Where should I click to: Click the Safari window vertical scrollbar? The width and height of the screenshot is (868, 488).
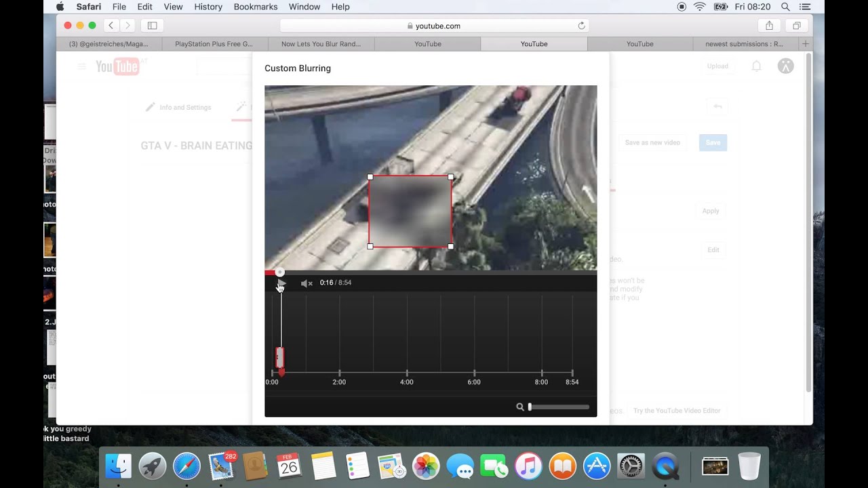tap(808, 224)
